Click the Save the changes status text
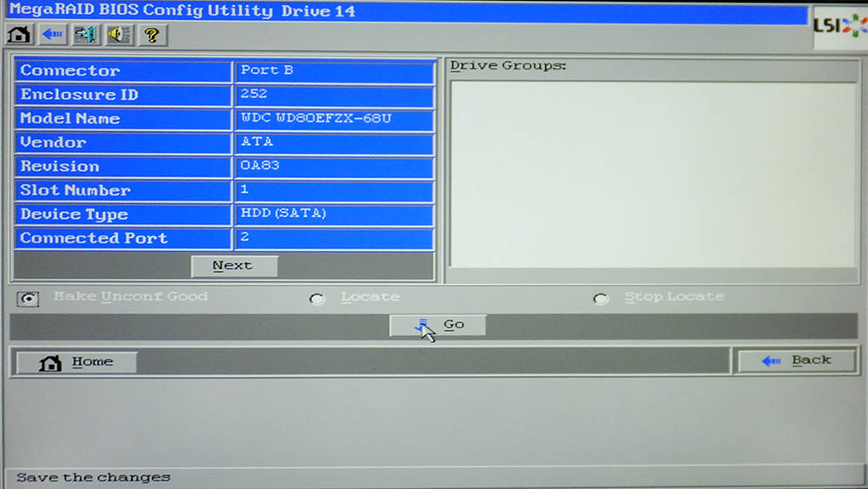 pos(93,477)
